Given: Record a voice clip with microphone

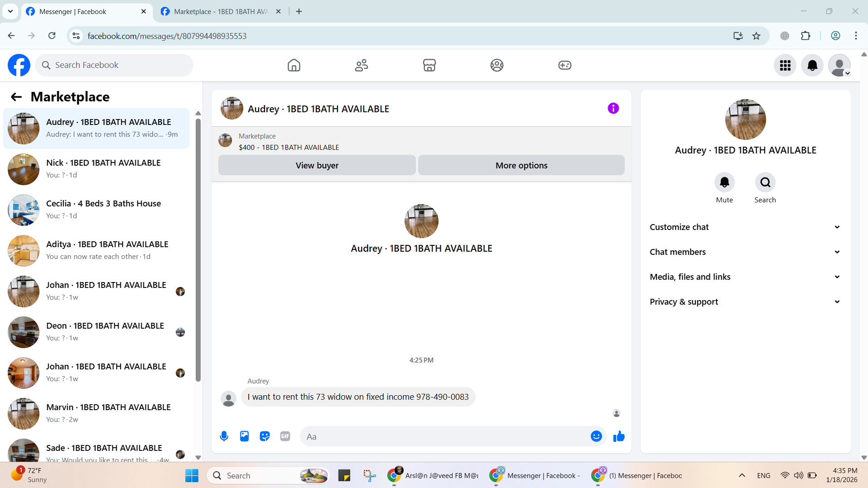Looking at the screenshot, I should (224, 436).
